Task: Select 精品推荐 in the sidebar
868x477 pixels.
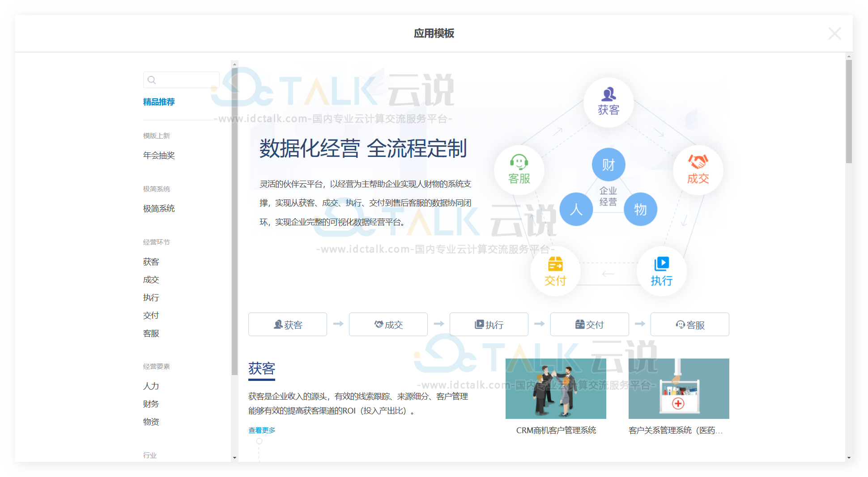Action: [159, 102]
